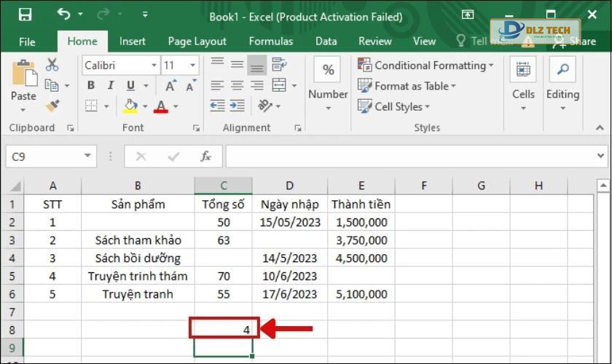Open Customize Quick Access Toolbar arrow
Viewport: 612px width, 364px height.
(x=145, y=15)
